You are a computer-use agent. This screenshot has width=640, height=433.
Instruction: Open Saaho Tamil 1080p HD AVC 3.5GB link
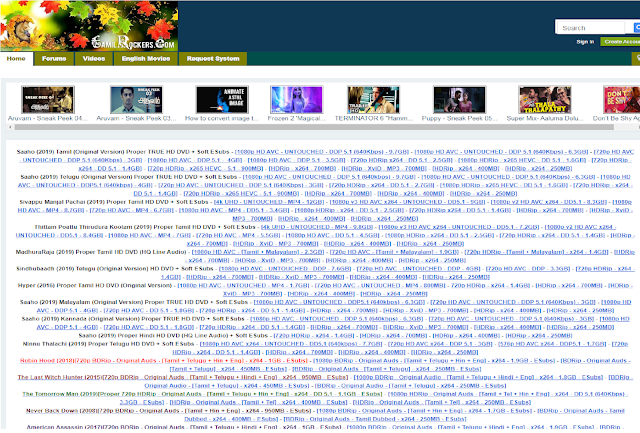(x=296, y=160)
